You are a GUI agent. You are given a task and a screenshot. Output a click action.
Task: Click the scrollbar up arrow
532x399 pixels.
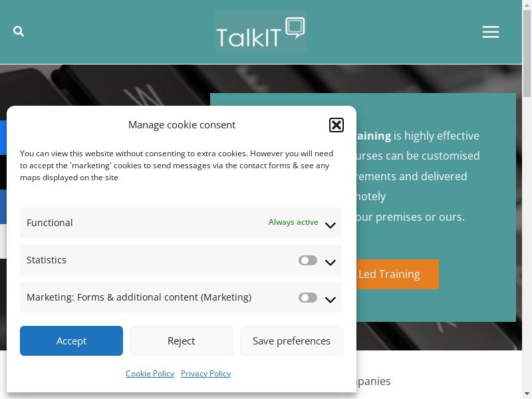tap(527, 4)
